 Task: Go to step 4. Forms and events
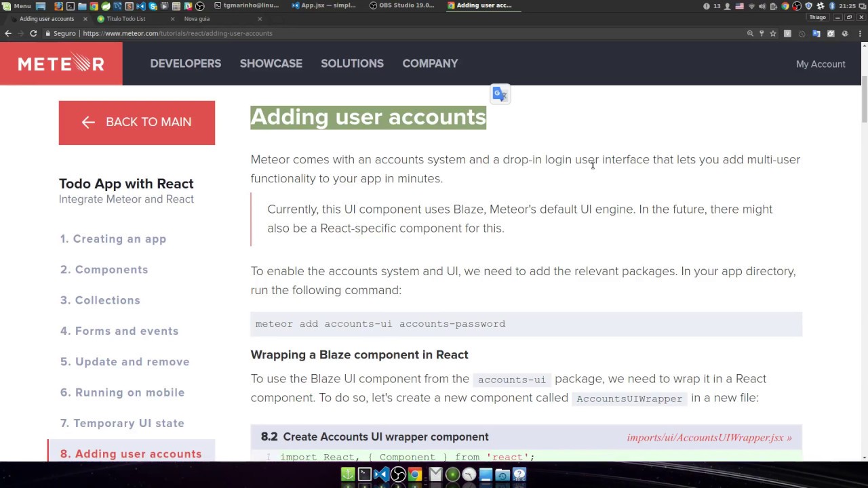(119, 331)
